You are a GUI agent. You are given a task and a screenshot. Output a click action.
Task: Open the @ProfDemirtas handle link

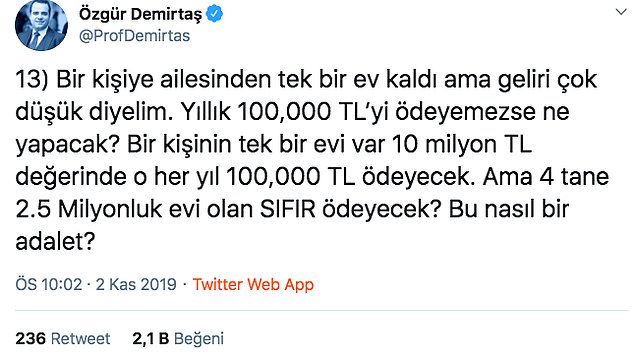click(x=134, y=36)
